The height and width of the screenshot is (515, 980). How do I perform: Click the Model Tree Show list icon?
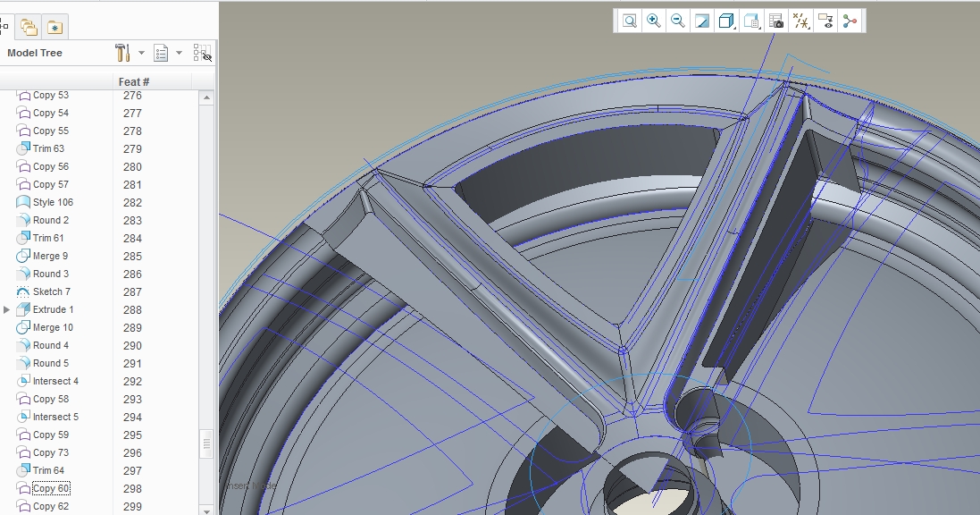point(161,53)
